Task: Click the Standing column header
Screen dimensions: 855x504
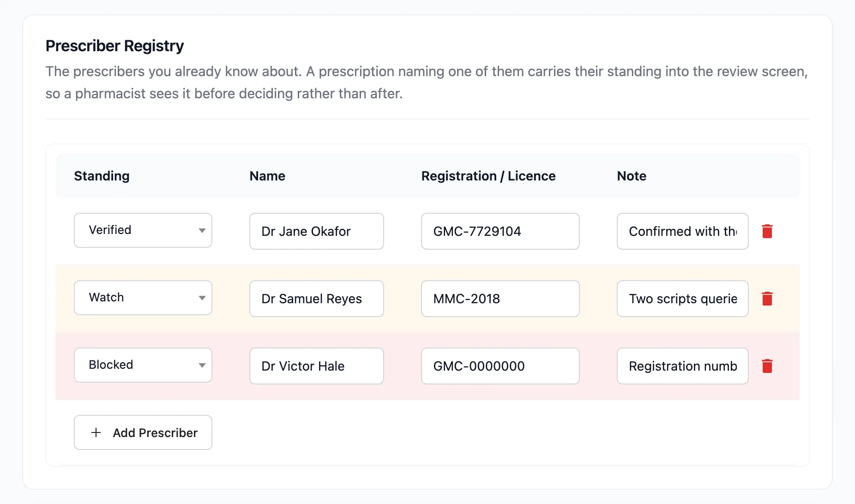Action: [102, 176]
